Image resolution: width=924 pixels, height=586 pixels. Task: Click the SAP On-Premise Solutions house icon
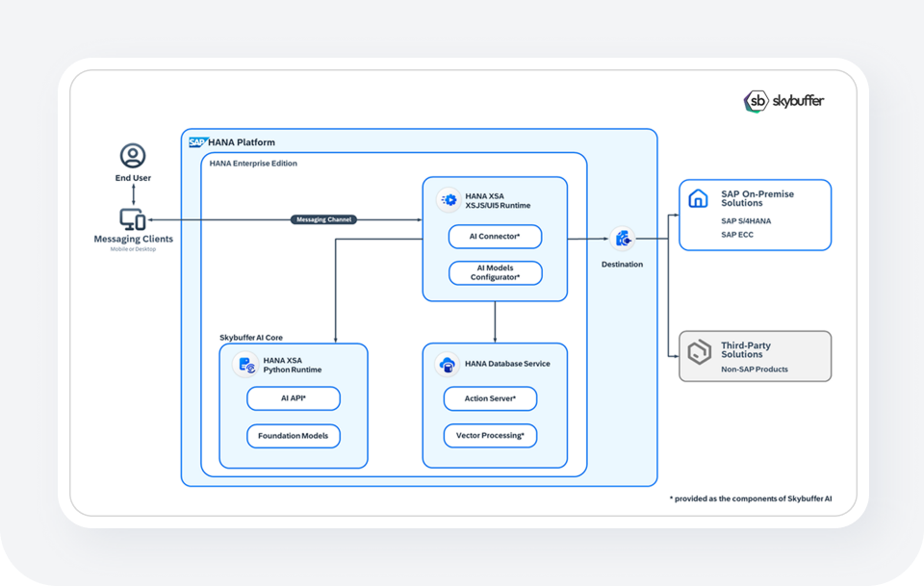point(699,199)
